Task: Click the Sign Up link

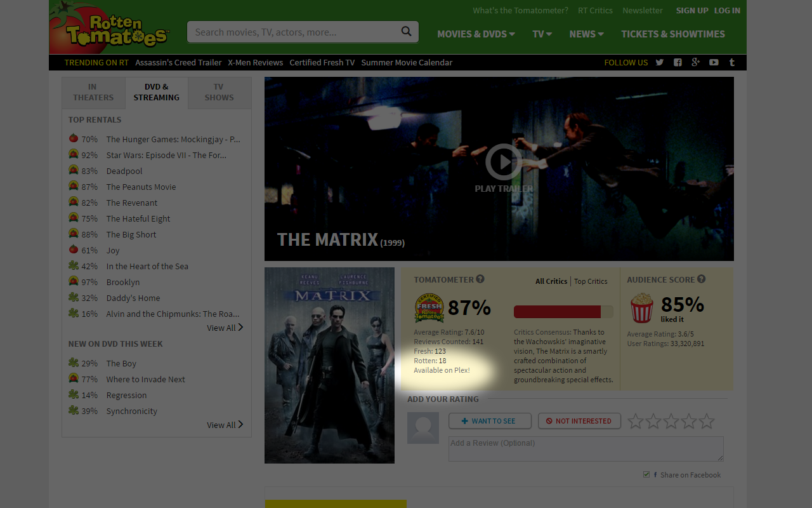Action: pos(692,10)
